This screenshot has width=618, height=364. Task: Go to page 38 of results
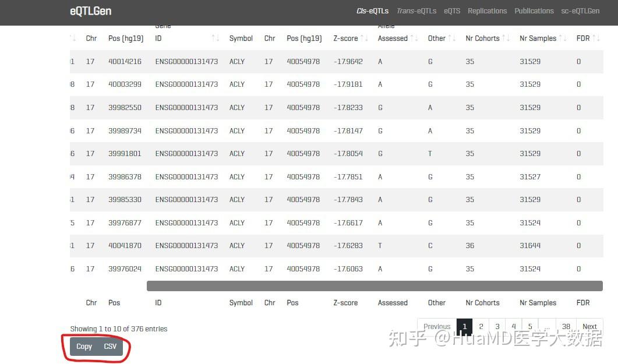tap(565, 327)
